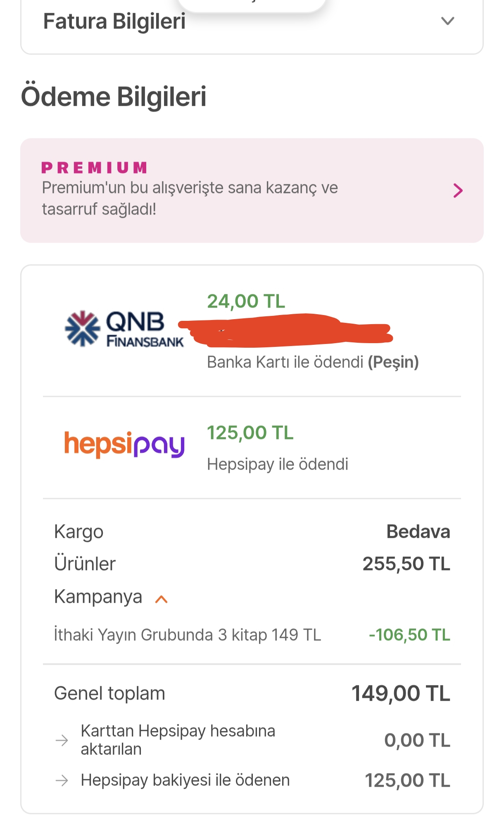
Task: Tap the Kampanya label
Action: click(x=98, y=597)
